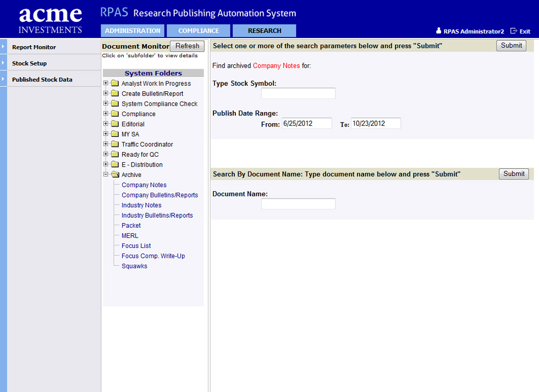
Task: Click the System Compliance Check folder icon
Action: 115,104
